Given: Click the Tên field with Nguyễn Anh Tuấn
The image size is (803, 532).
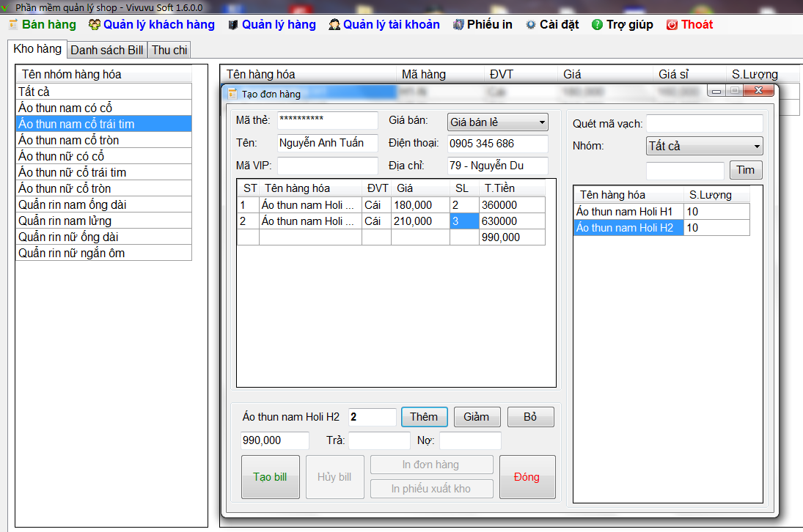Looking at the screenshot, I should 327,143.
